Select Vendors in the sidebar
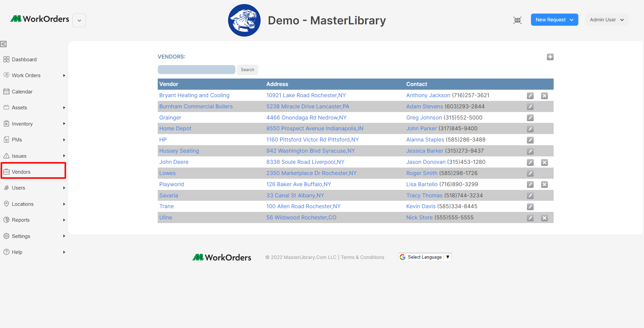The image size is (644, 328). 21,172
